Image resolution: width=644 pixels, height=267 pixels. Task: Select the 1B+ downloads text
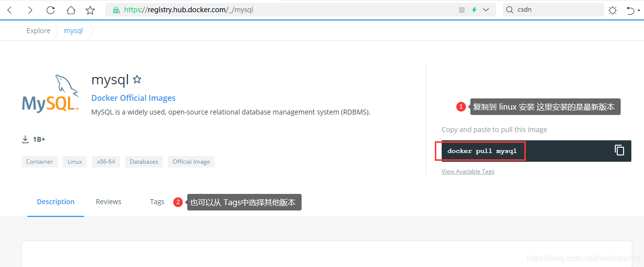[39, 139]
